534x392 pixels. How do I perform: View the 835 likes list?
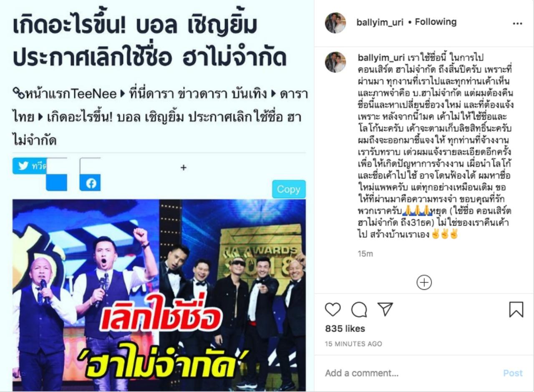click(345, 329)
